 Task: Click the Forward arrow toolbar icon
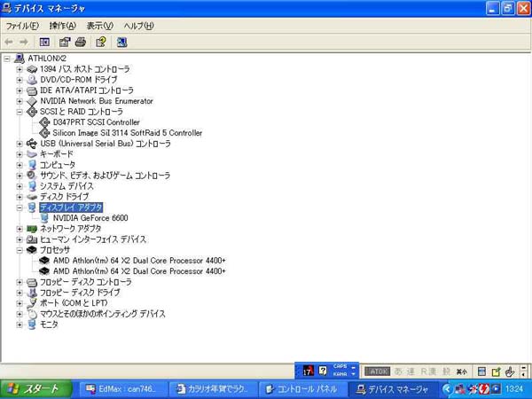tap(24, 42)
